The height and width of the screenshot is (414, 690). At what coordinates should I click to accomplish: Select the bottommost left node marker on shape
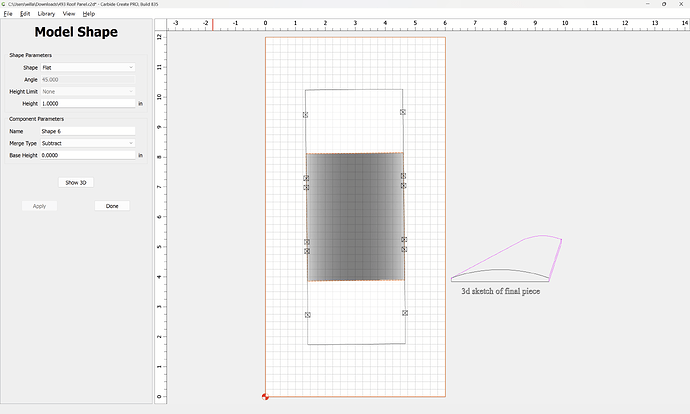click(x=308, y=315)
